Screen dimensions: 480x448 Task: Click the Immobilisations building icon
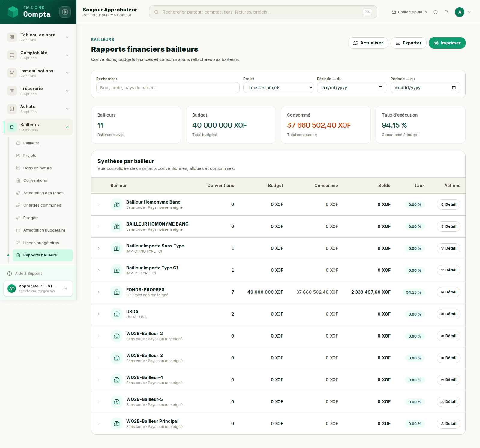tap(12, 73)
